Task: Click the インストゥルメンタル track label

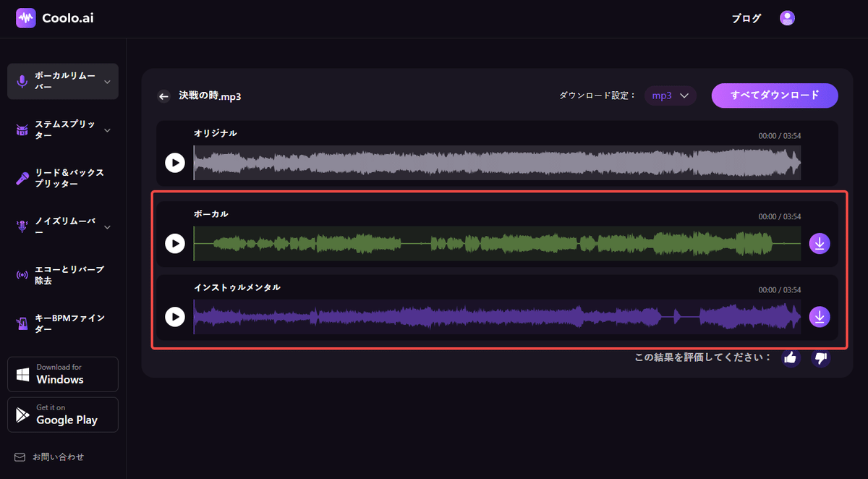Action: pyautogui.click(x=237, y=287)
